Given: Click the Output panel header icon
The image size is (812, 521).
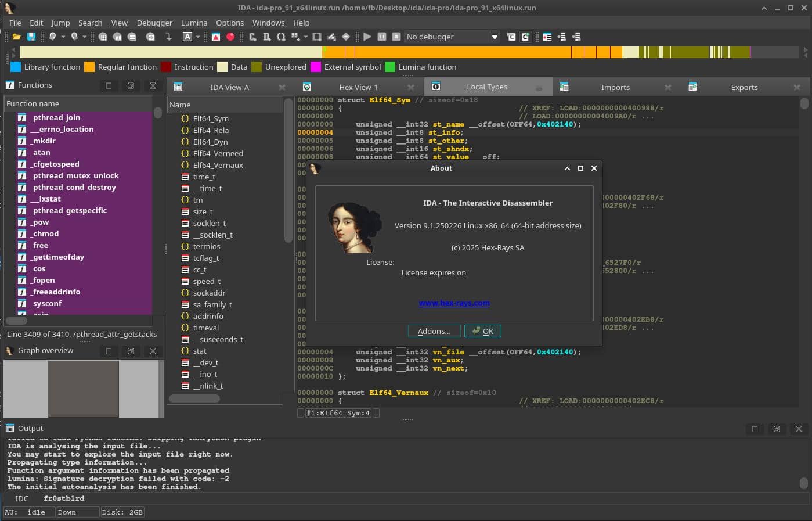Looking at the screenshot, I should click(x=10, y=428).
